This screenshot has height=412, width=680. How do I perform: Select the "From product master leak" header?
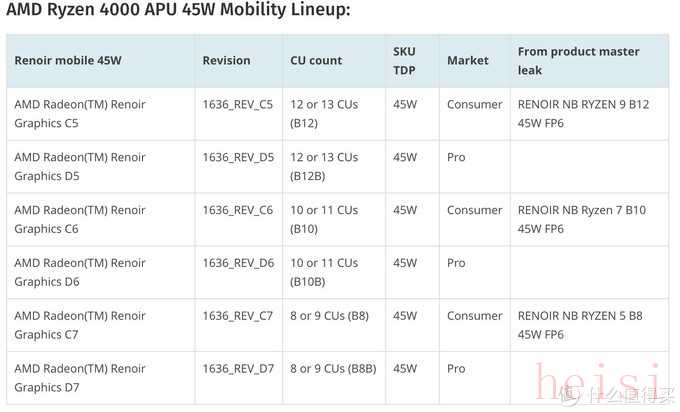pos(578,60)
